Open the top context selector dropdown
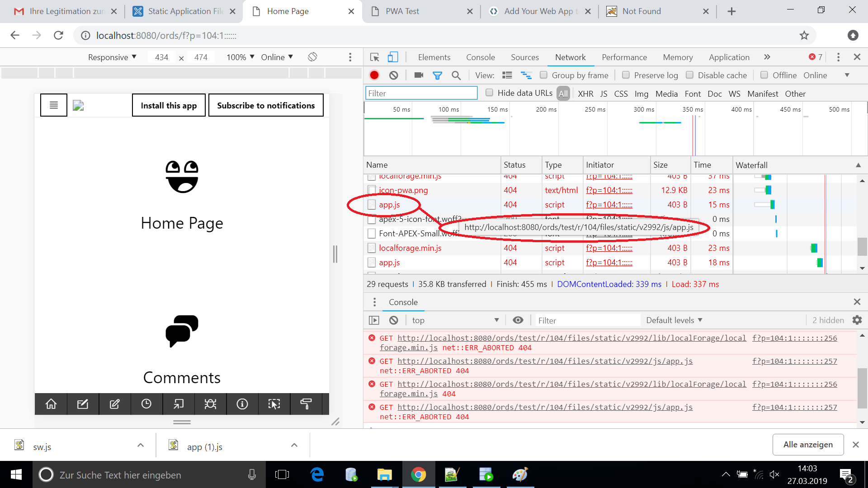 click(455, 320)
